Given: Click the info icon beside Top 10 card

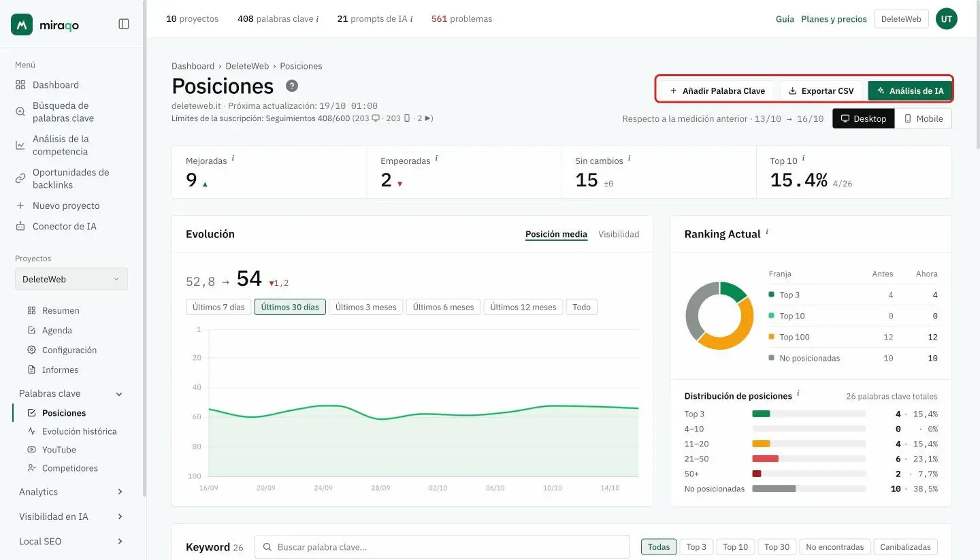Looking at the screenshot, I should point(804,158).
